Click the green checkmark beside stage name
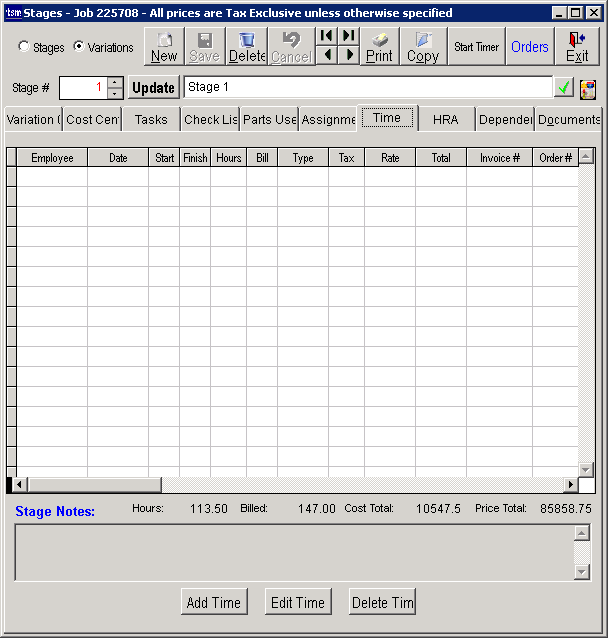The height and width of the screenshot is (638, 608). coord(564,88)
